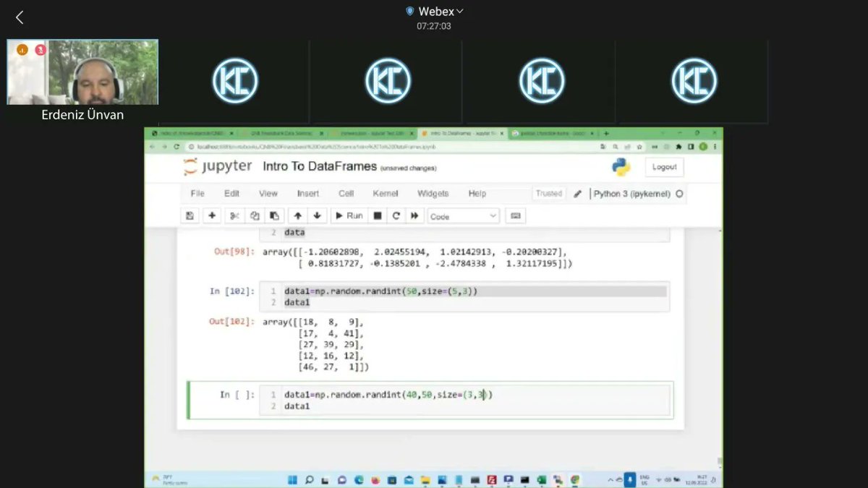Copy selected cells icon
The width and height of the screenshot is (868, 488).
coord(255,215)
